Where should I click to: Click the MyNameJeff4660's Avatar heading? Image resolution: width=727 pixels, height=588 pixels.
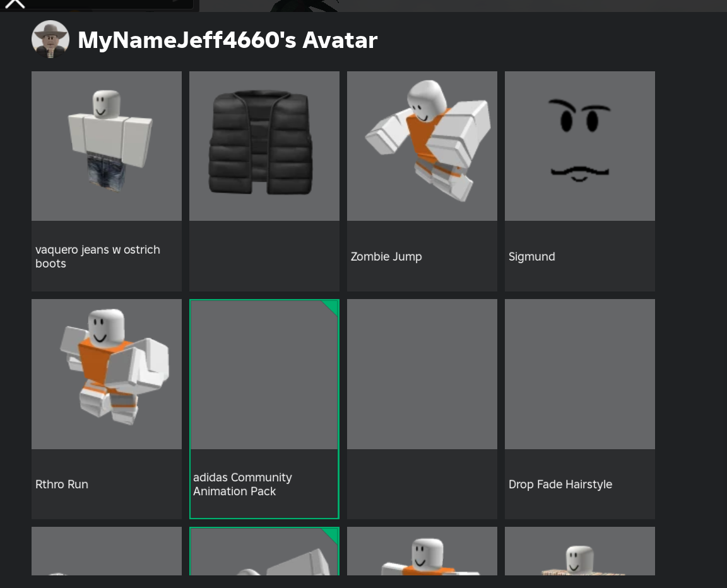click(x=227, y=40)
